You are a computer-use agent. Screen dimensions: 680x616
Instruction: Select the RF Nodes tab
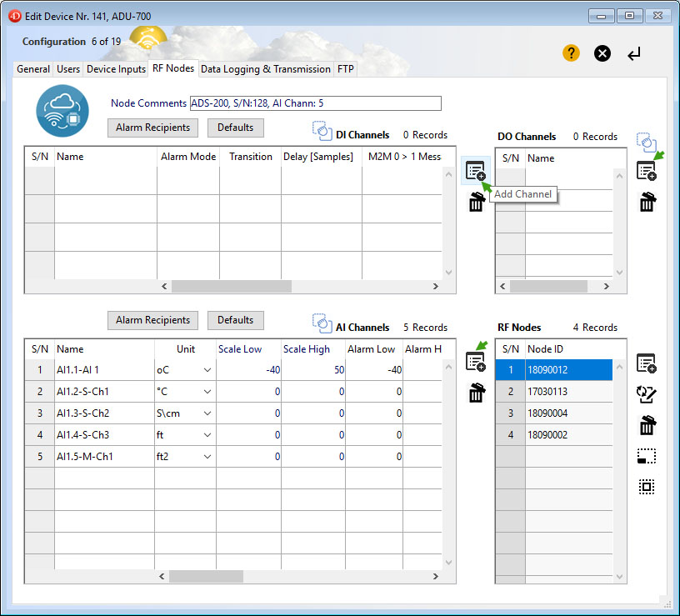coord(173,68)
